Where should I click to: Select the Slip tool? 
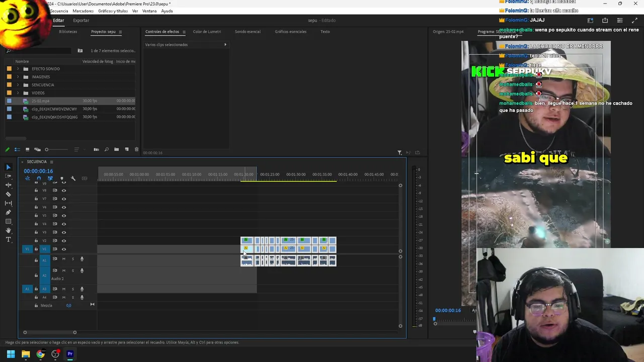tap(8, 203)
